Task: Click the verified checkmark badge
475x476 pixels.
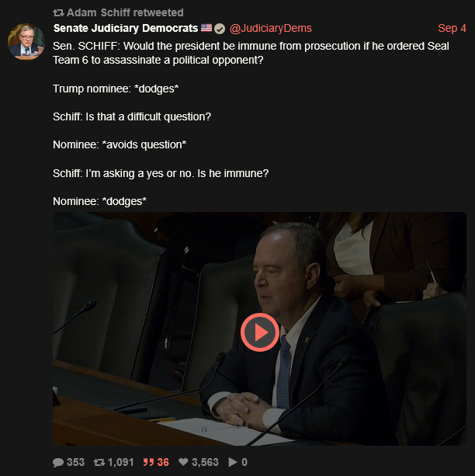Action: (220, 29)
